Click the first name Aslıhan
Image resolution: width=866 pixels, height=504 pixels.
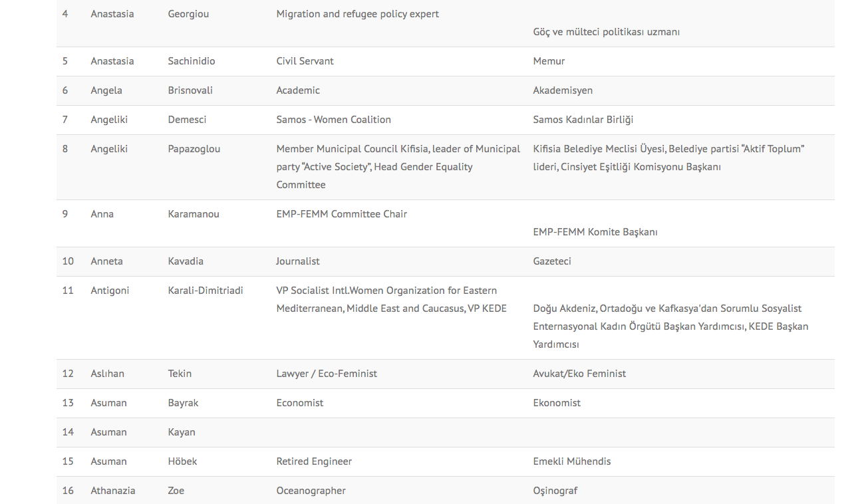(x=107, y=374)
